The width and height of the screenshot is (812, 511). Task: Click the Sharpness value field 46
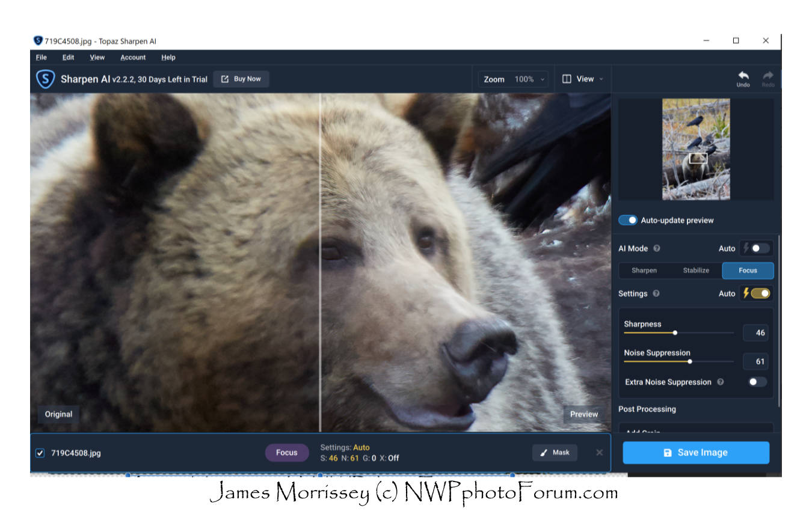point(755,332)
